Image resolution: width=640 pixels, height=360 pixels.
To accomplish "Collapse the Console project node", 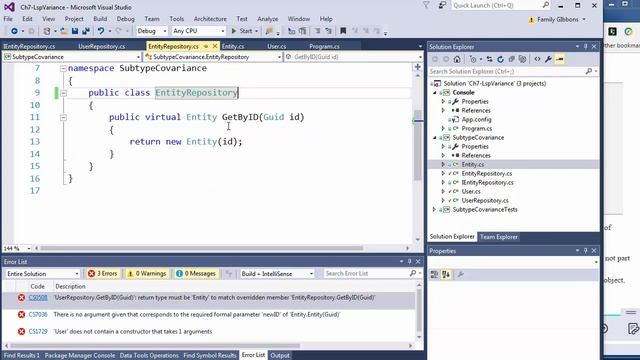I will click(x=435, y=93).
